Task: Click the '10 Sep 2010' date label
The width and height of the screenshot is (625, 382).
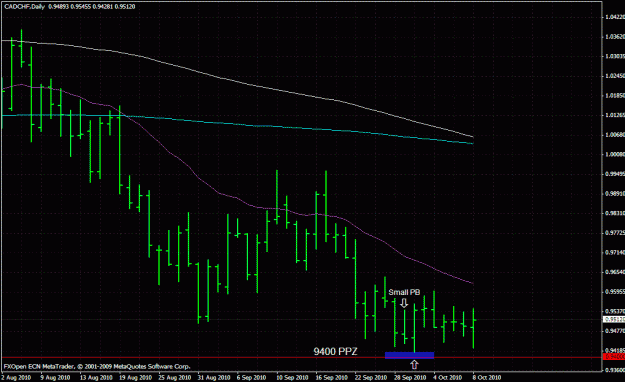Action: 292,377
